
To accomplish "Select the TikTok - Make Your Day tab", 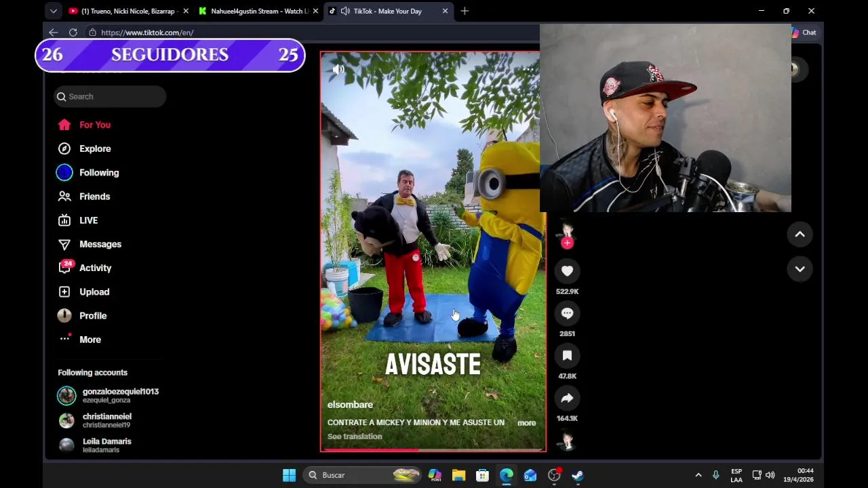I will click(387, 11).
